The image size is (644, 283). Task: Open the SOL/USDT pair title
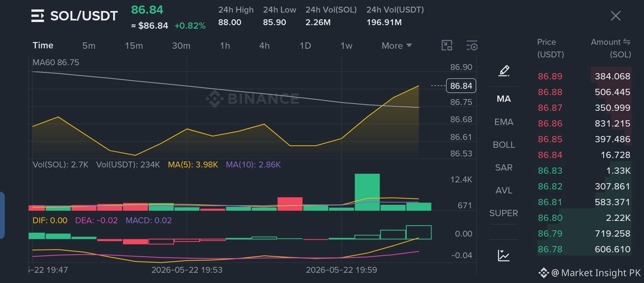[84, 16]
